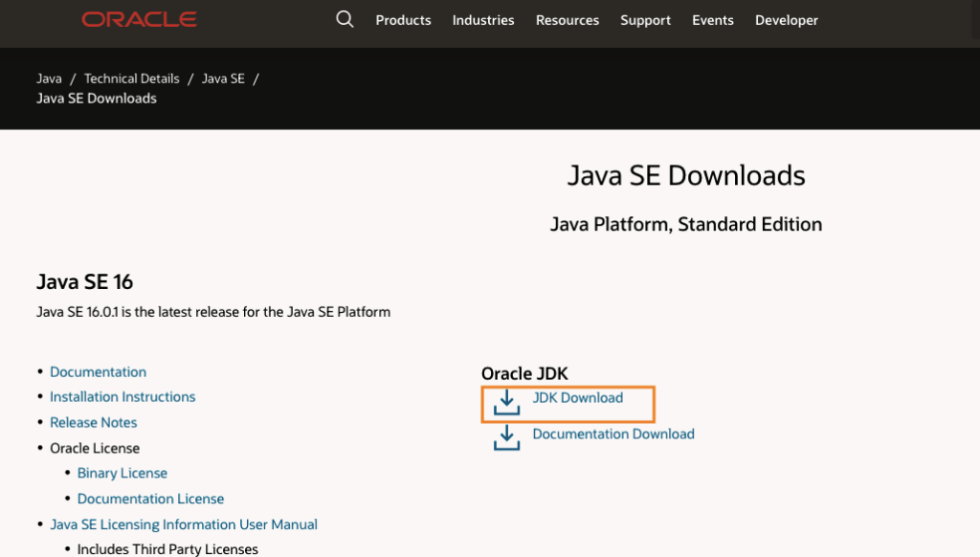Open the Industries menu

tap(483, 20)
